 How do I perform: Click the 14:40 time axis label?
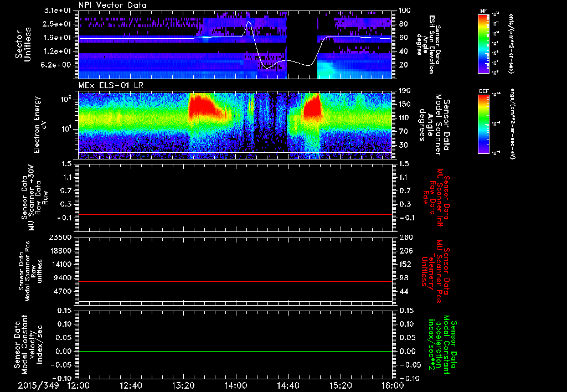tap(288, 385)
